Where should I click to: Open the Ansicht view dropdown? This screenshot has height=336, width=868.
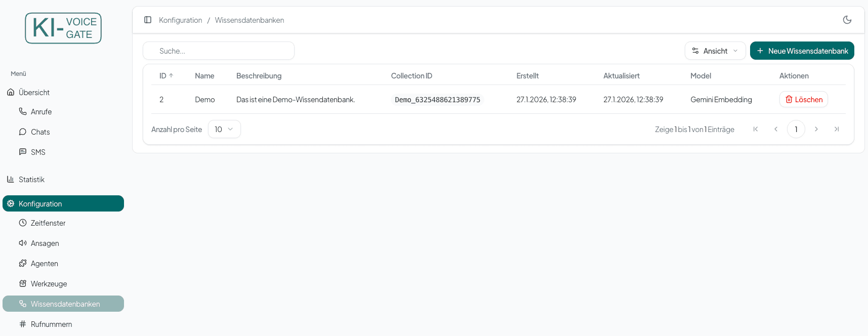coord(715,51)
